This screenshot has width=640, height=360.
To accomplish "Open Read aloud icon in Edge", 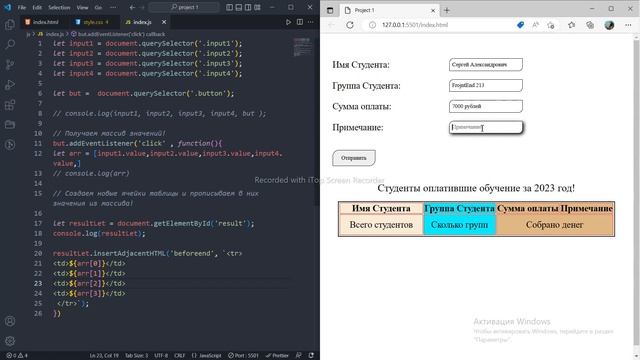I will click(x=536, y=25).
